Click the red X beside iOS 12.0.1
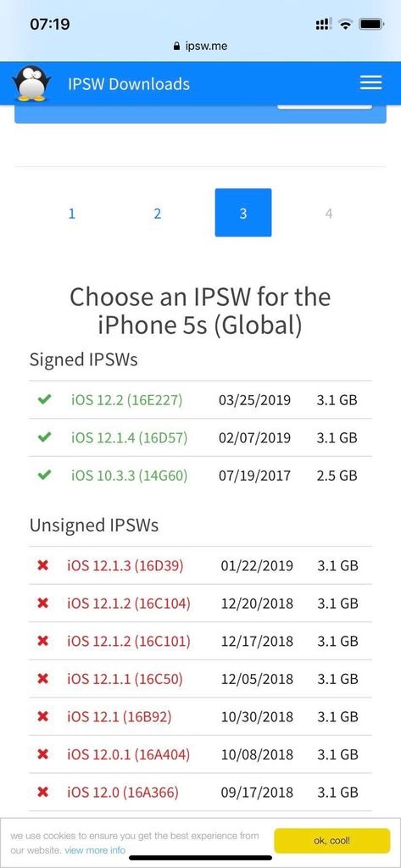Image resolution: width=401 pixels, height=868 pixels. (x=42, y=754)
